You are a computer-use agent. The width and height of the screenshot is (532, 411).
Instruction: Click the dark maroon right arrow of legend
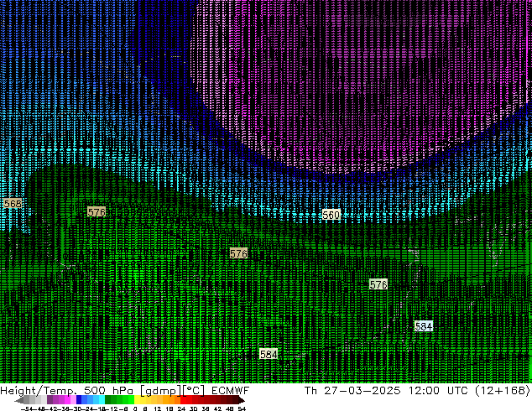[241, 401]
